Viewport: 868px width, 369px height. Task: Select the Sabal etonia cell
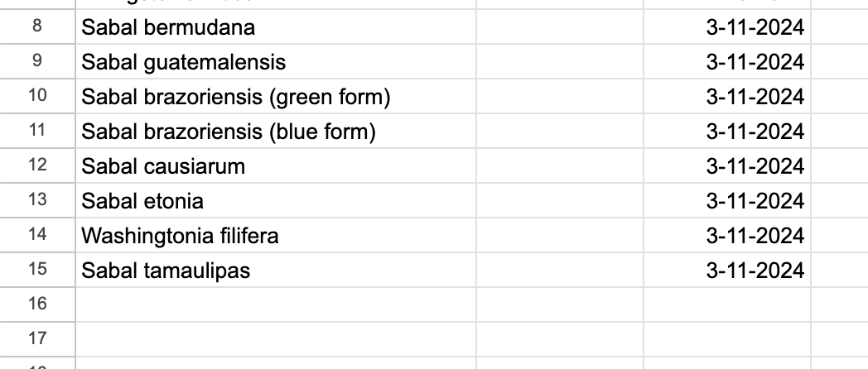[276, 200]
